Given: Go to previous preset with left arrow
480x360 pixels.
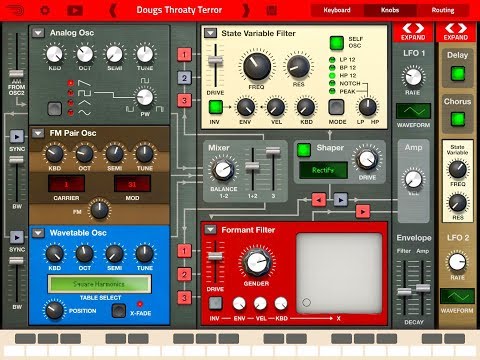Looking at the screenshot, I should click(x=113, y=11).
